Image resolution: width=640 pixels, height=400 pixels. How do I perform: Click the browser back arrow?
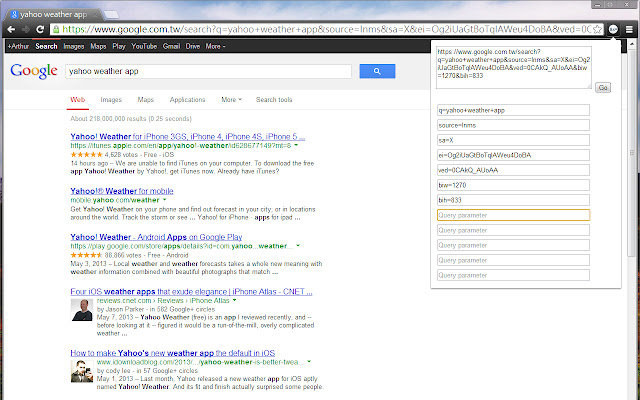(11, 29)
